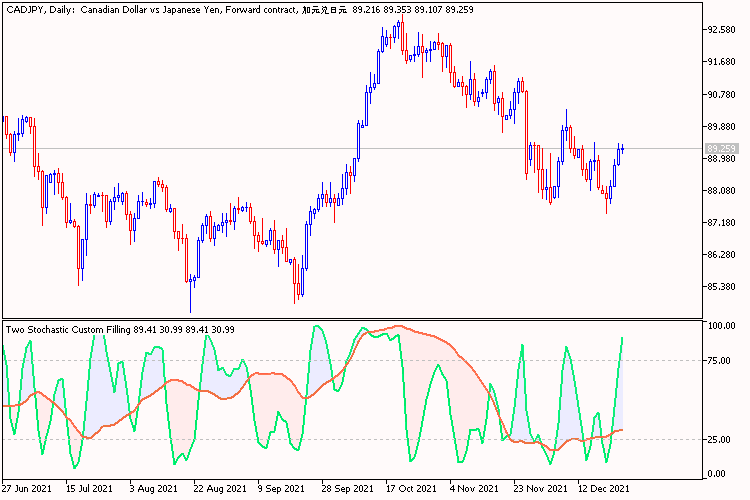Image resolution: width=750 pixels, height=500 pixels.
Task: Click the 27 Jun 2021 date label
Action: (x=26, y=489)
